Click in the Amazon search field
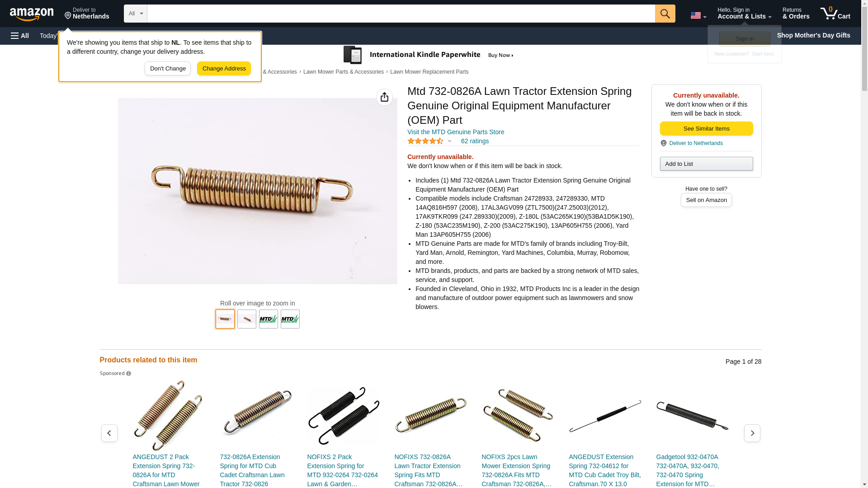 click(401, 14)
